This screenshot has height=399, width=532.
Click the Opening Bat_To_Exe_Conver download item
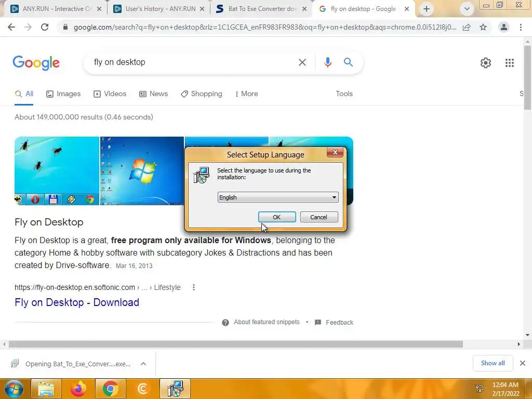(x=78, y=364)
